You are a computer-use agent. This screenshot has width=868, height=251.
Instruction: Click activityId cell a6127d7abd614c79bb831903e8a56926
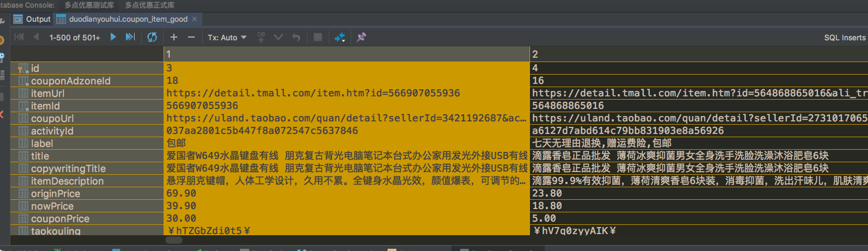pyautogui.click(x=699, y=131)
